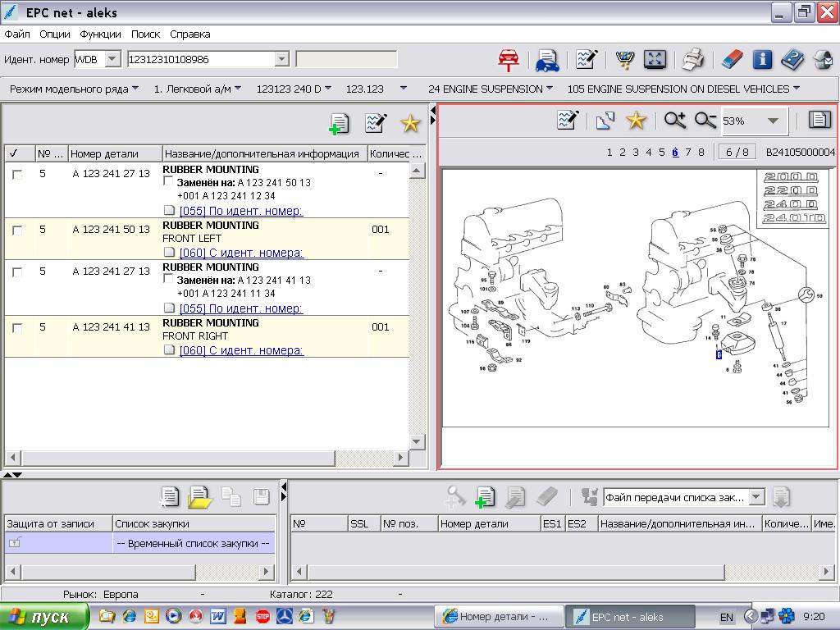Click the add-to-list icon above parts table

(x=338, y=123)
